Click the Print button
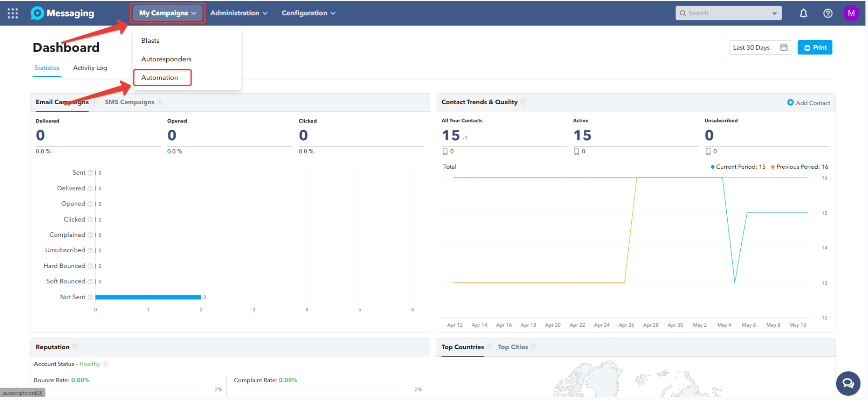Screen dimensions: 868x400 815,47
